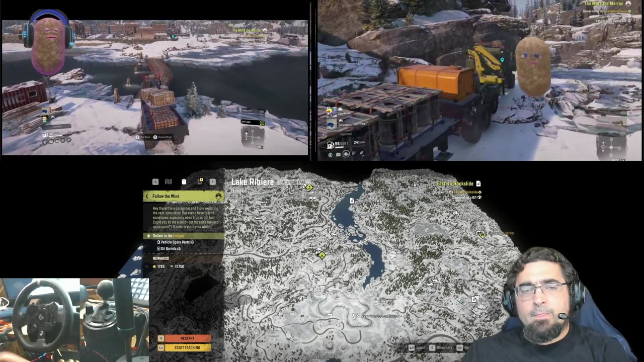Click the money reward 15750 icon
Image resolution: width=644 pixels, height=362 pixels.
point(172,266)
